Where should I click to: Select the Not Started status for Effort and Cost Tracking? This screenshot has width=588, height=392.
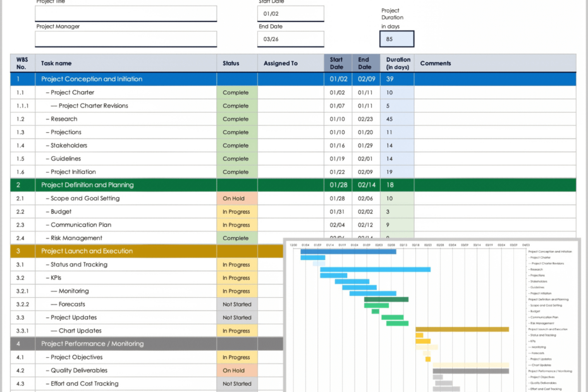[237, 383]
